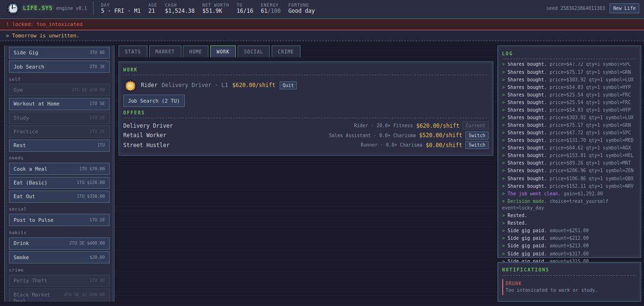
Task: Click the Job Search (2 TU) button
Action: pos(154,101)
